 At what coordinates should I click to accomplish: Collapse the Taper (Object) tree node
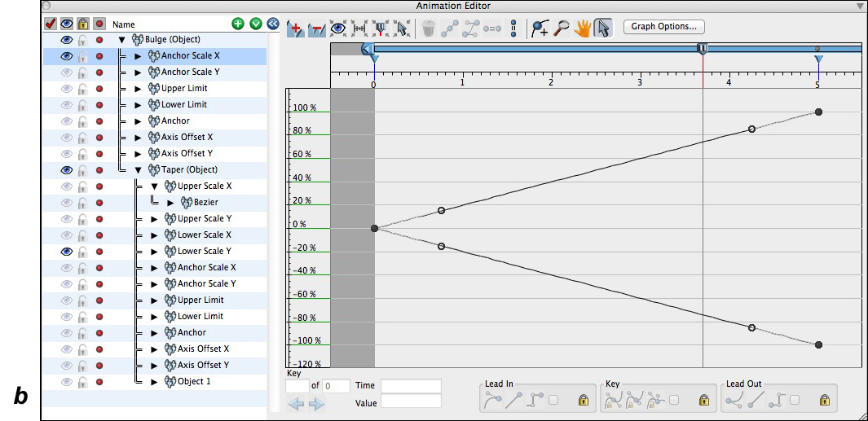139,170
